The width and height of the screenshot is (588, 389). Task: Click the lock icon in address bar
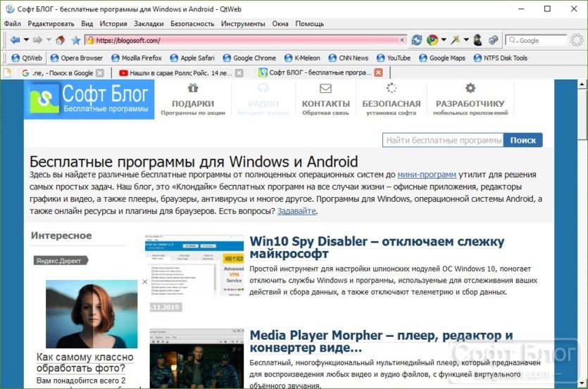pos(90,41)
